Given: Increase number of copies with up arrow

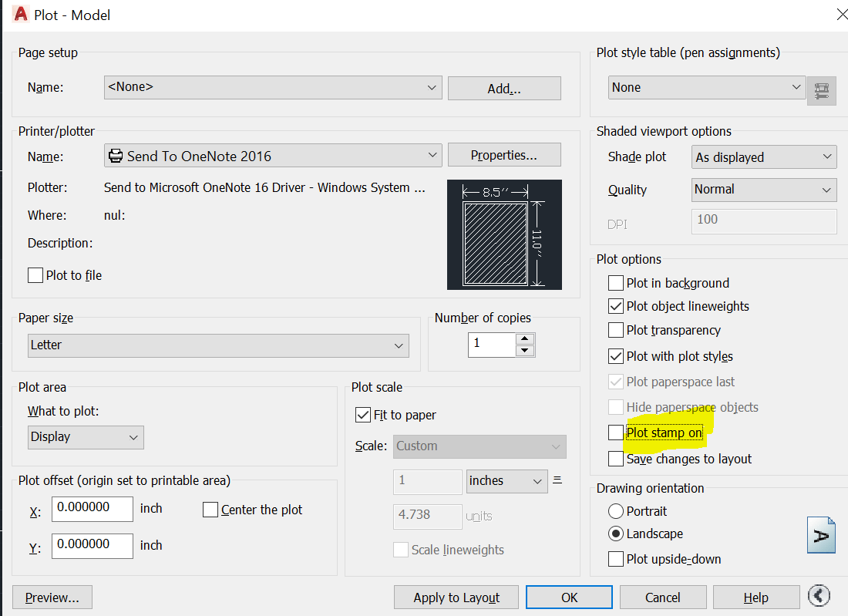Looking at the screenshot, I should (x=525, y=339).
